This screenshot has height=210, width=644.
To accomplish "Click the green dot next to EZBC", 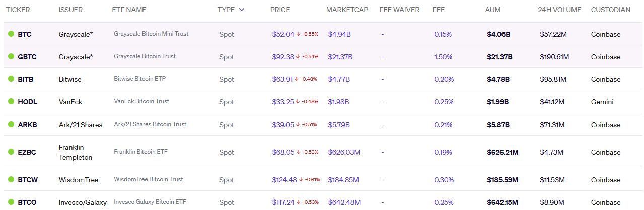I will point(11,152).
